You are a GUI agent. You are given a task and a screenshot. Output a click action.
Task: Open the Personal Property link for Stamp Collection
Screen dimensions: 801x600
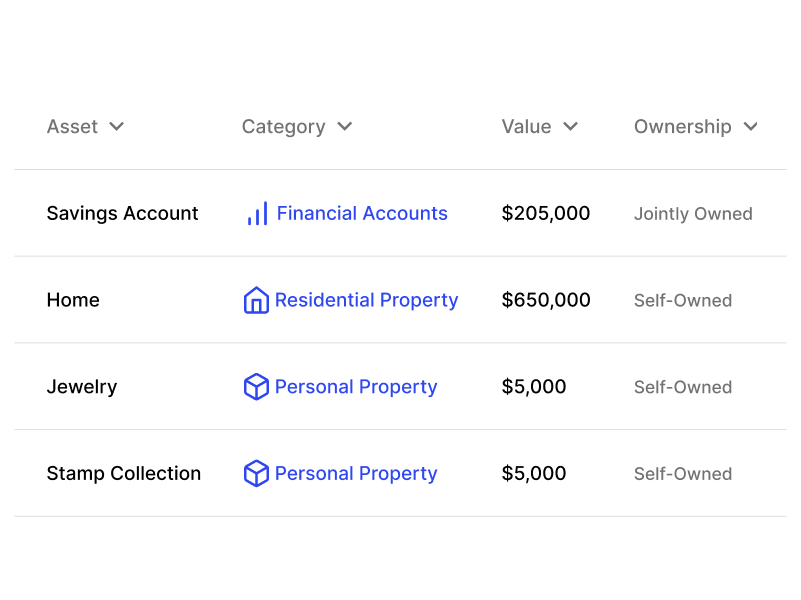(356, 474)
